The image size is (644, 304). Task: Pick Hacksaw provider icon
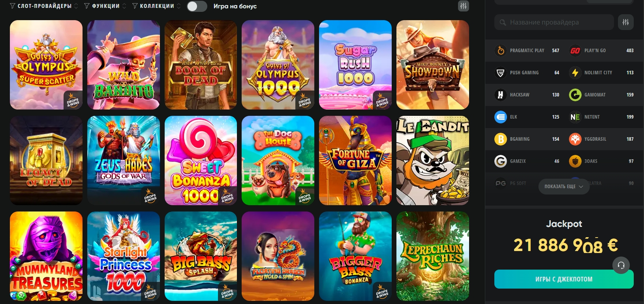500,95
